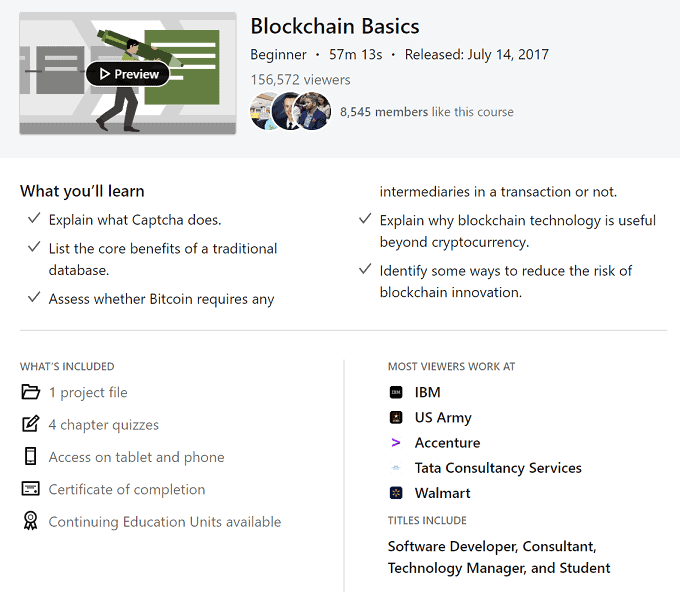This screenshot has height=607, width=680.
Task: Click the Walmart logo icon
Action: coord(396,493)
